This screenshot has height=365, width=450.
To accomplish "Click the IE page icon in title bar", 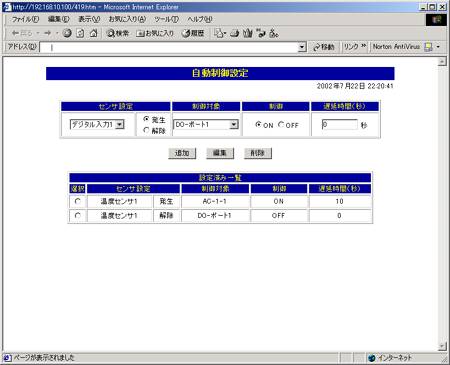I will (7, 7).
